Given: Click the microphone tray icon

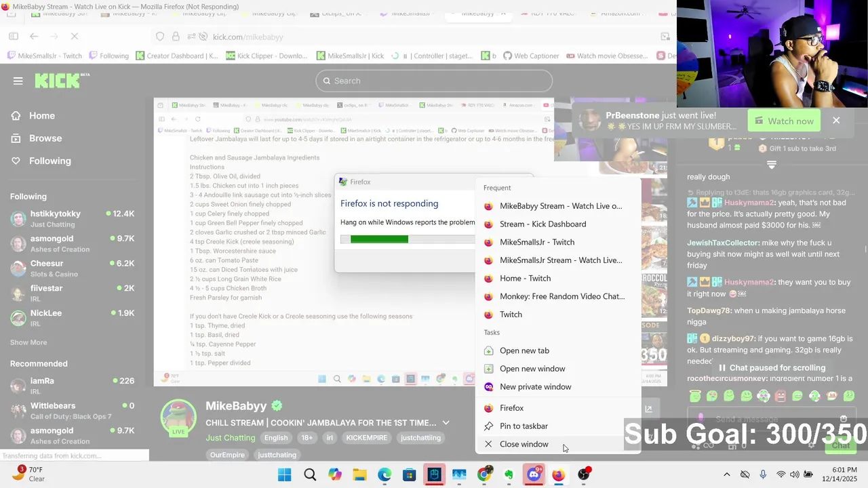Looking at the screenshot, I should point(763,474).
